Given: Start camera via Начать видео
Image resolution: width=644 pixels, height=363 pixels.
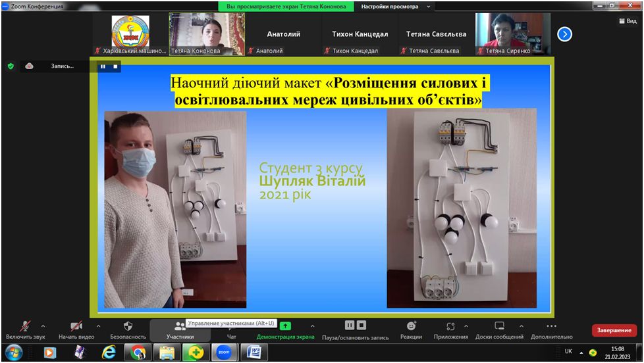Looking at the screenshot, I should pos(76,329).
